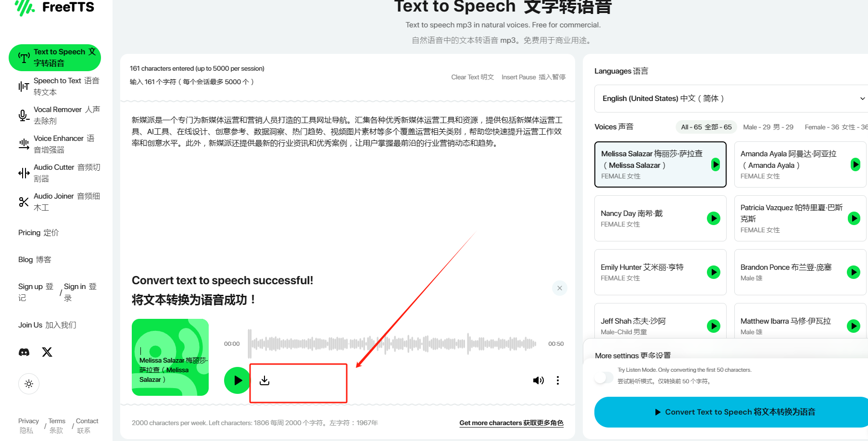Open the Contact link

(x=87, y=426)
